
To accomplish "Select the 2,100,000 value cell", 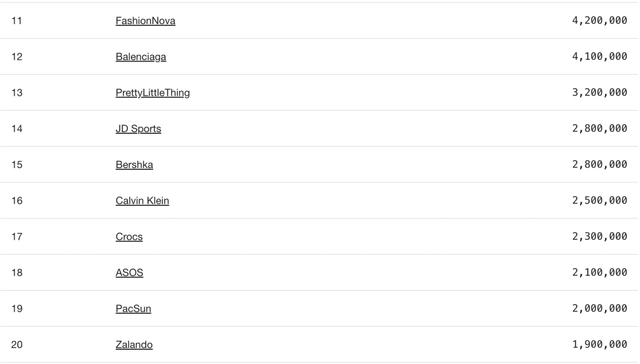I will tap(600, 272).
